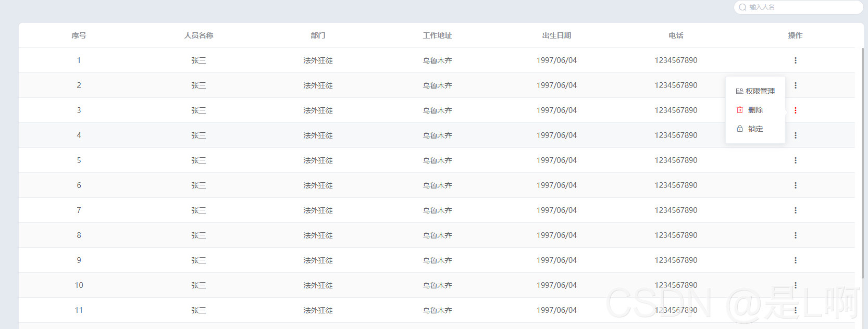
Task: Open the actions menu for row 7
Action: pyautogui.click(x=795, y=210)
